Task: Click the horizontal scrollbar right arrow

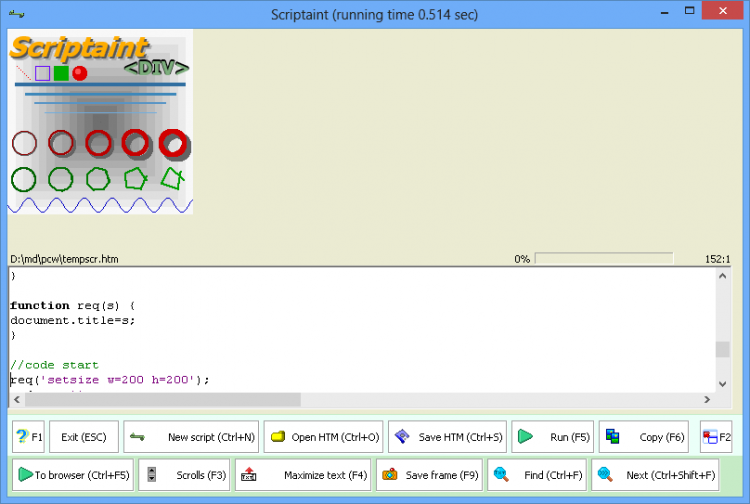Action: [707, 399]
